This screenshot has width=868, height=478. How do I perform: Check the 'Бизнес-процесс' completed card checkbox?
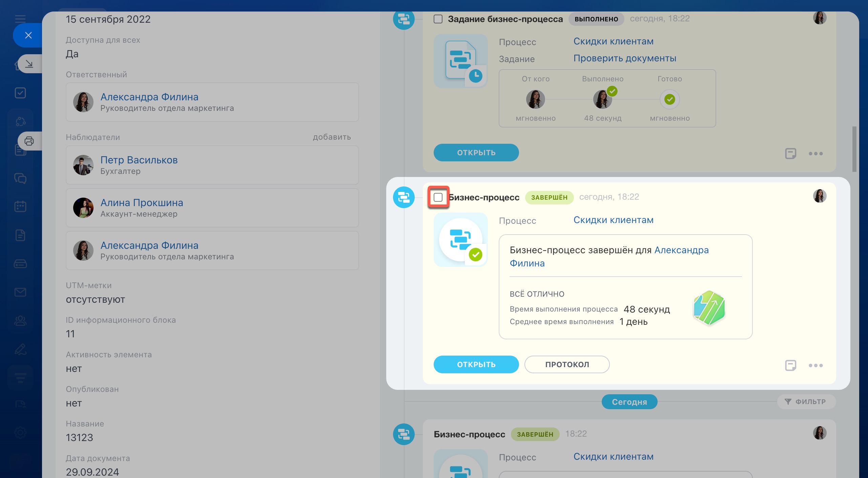438,197
